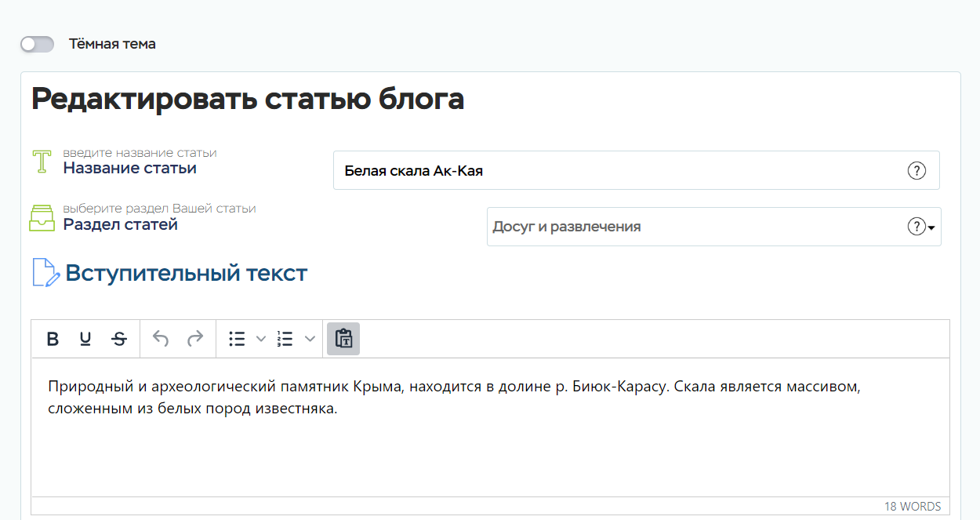This screenshot has width=980, height=520.
Task: Click the document icon beside Вступительный текст
Action: [45, 273]
